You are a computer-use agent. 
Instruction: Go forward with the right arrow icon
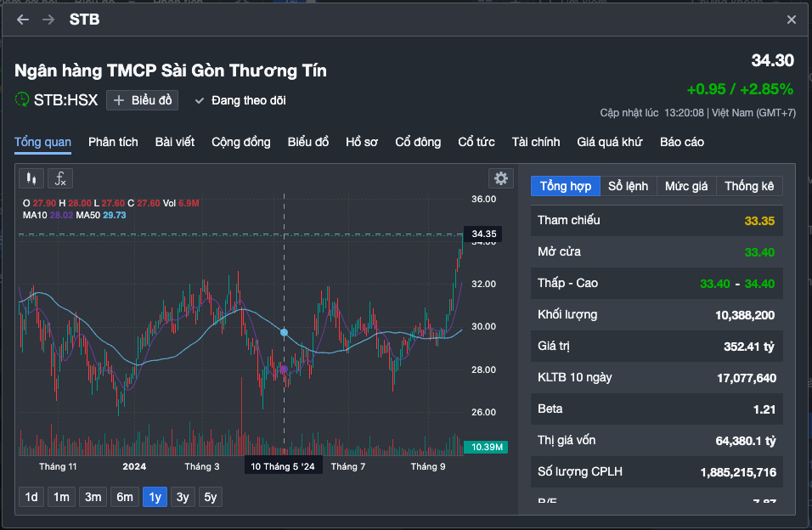click(x=48, y=20)
